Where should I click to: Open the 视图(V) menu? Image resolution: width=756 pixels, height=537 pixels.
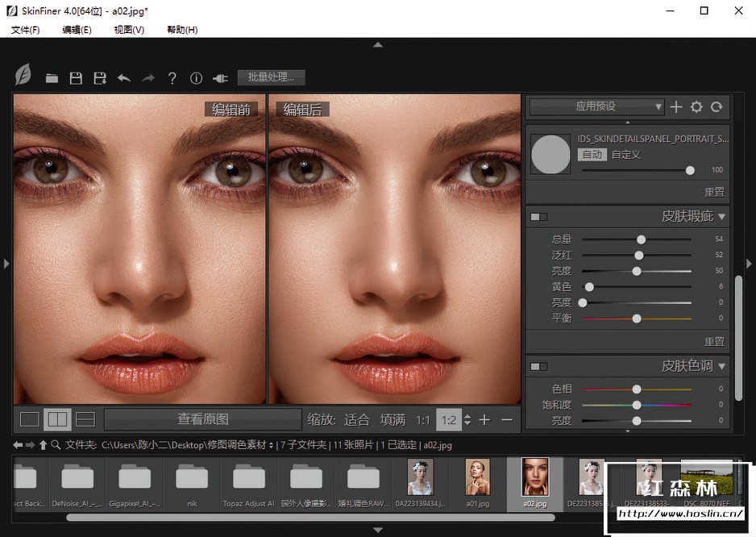129,30
